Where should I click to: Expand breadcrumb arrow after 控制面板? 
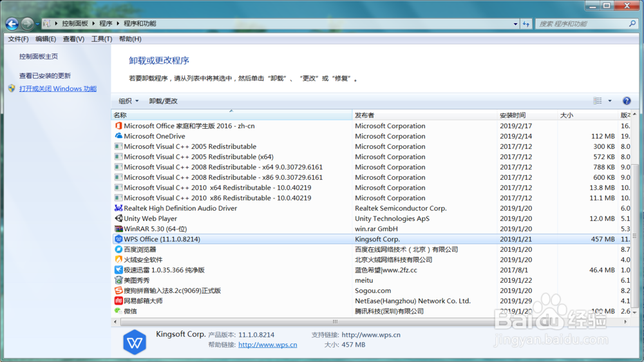[93, 24]
